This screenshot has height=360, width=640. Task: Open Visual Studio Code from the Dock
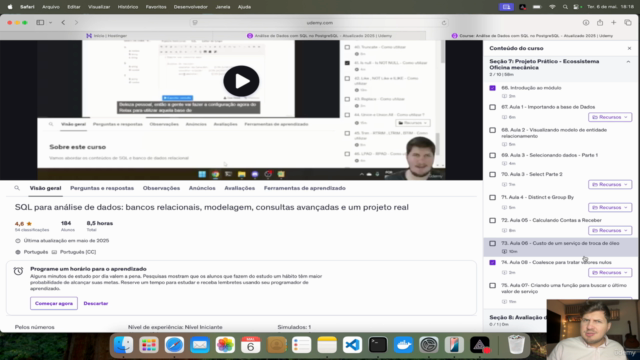pyautogui.click(x=353, y=345)
